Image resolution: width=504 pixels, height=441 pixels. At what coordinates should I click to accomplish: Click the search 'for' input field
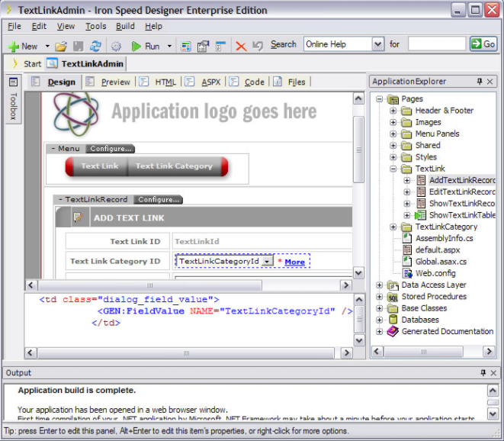tap(437, 43)
